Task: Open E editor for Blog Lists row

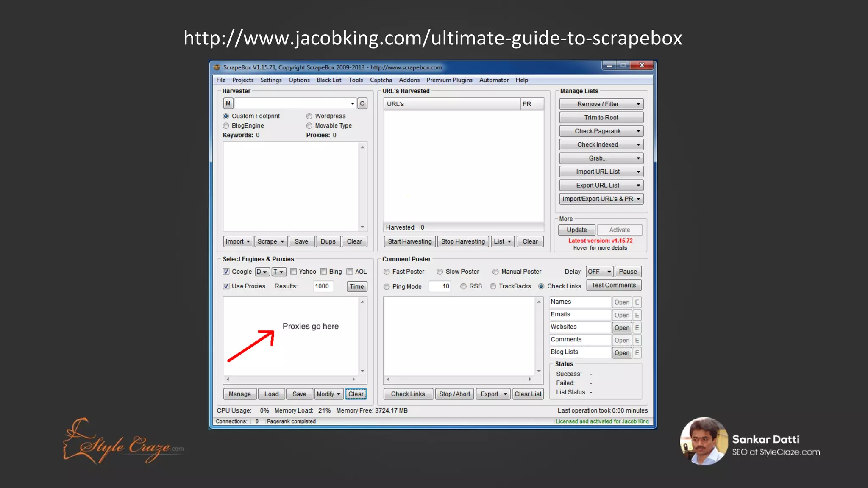Action: (x=637, y=353)
